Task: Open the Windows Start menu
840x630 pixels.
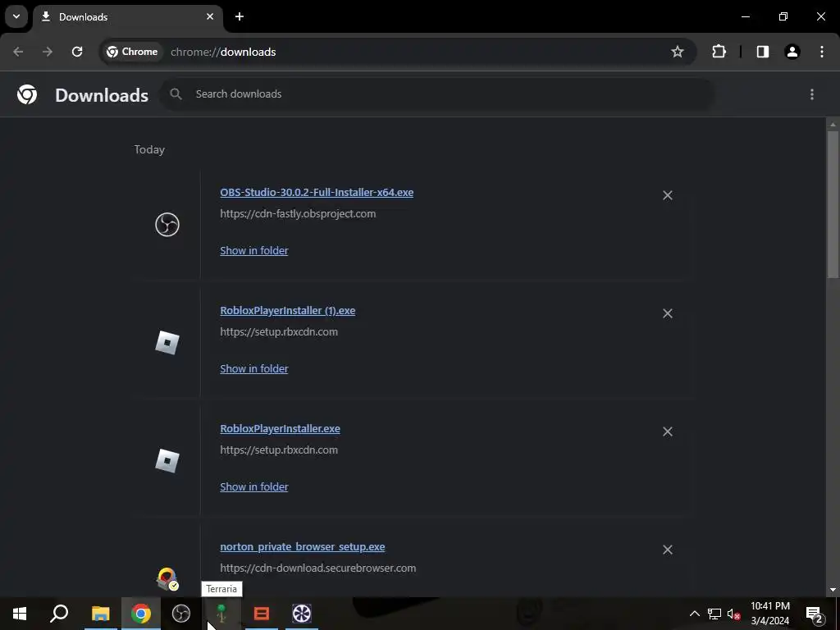Action: (20, 614)
